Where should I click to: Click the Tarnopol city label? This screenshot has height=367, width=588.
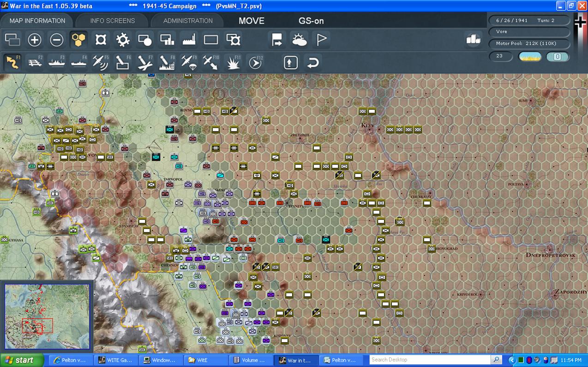(173, 179)
